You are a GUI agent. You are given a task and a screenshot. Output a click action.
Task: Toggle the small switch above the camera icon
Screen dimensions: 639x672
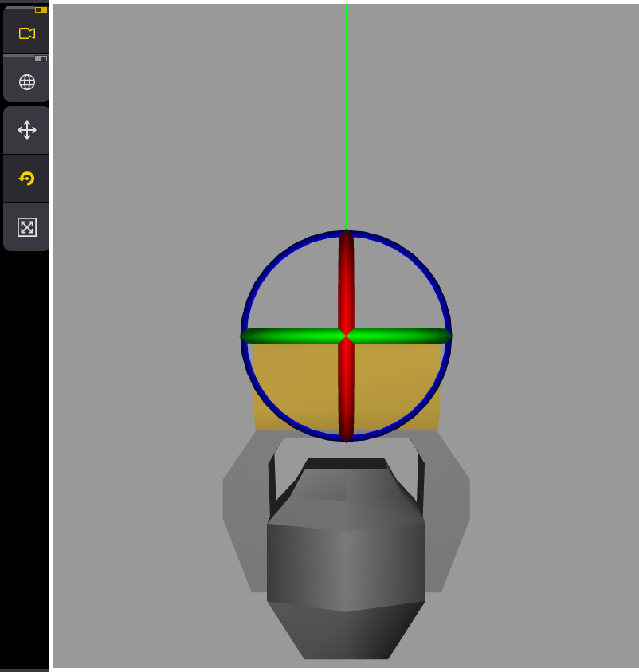click(x=41, y=10)
